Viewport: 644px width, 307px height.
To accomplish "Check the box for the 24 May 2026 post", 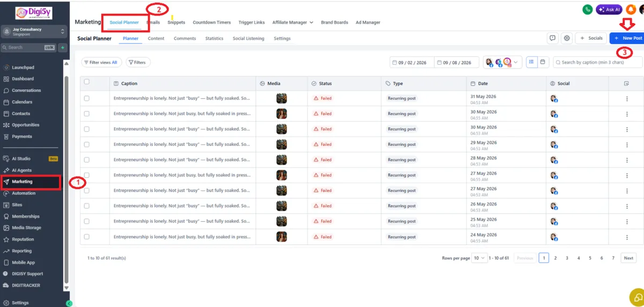I will coord(86,237).
